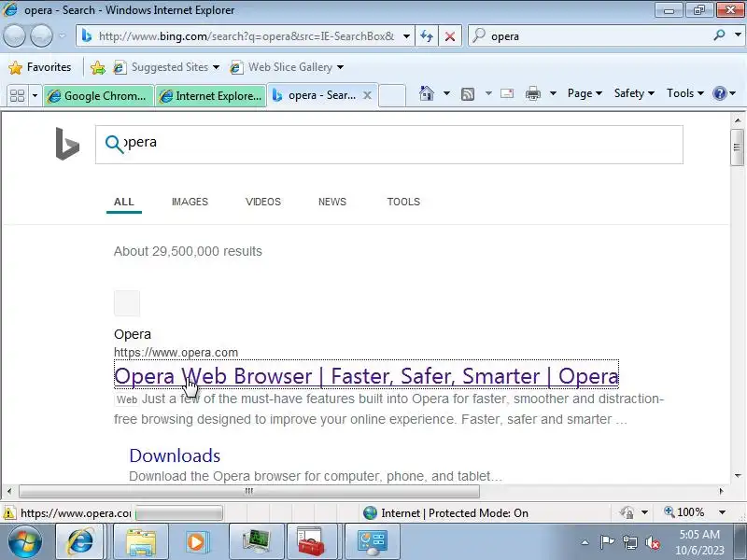Screen dimensions: 747x560
Task: Go forward with the Forward arrow button
Action: [x=41, y=35]
